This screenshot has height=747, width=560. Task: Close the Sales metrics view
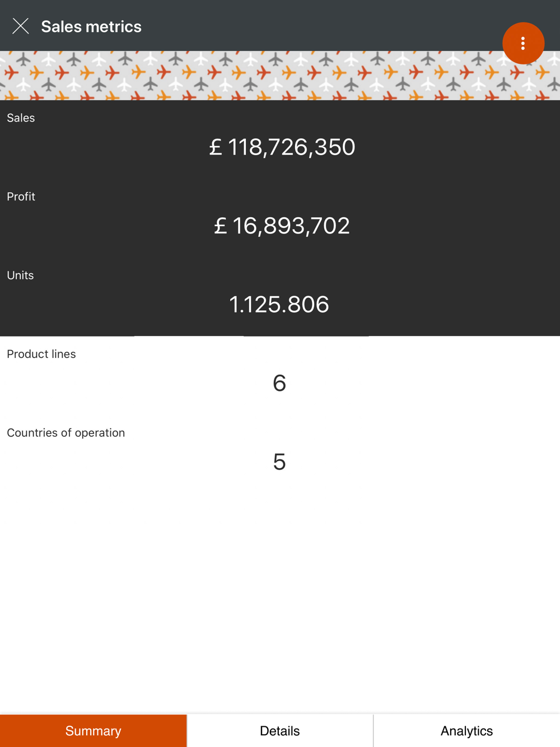[21, 26]
